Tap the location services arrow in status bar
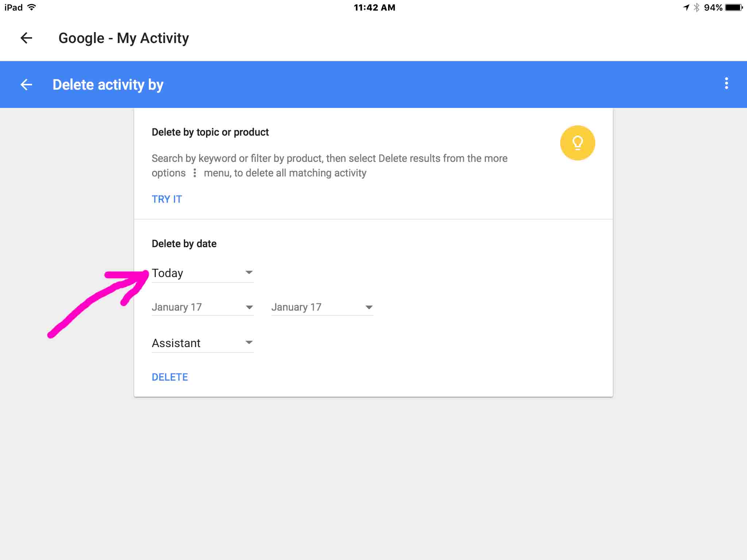The height and width of the screenshot is (560, 747). click(x=686, y=7)
